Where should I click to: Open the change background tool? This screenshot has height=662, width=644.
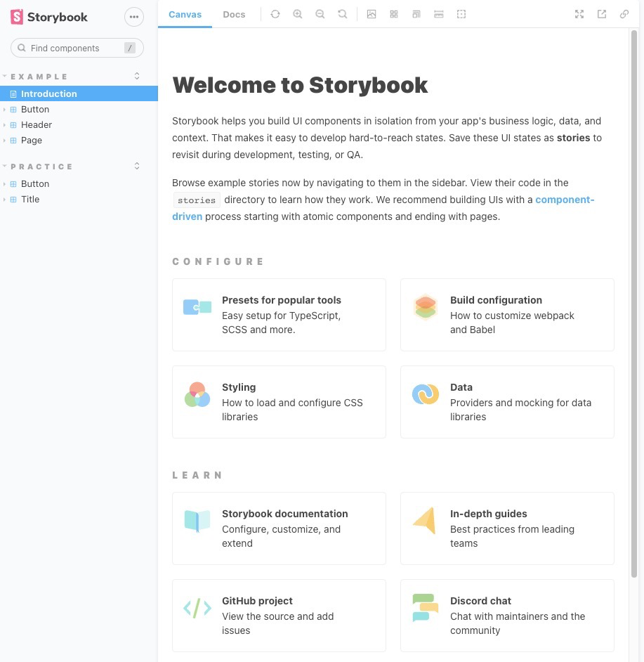[x=372, y=14]
